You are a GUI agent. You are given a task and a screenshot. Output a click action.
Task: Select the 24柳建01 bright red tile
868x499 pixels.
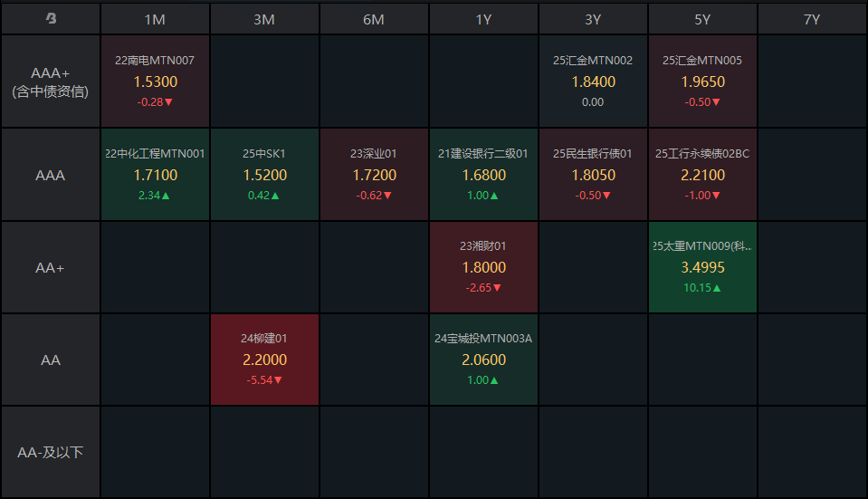coord(264,360)
